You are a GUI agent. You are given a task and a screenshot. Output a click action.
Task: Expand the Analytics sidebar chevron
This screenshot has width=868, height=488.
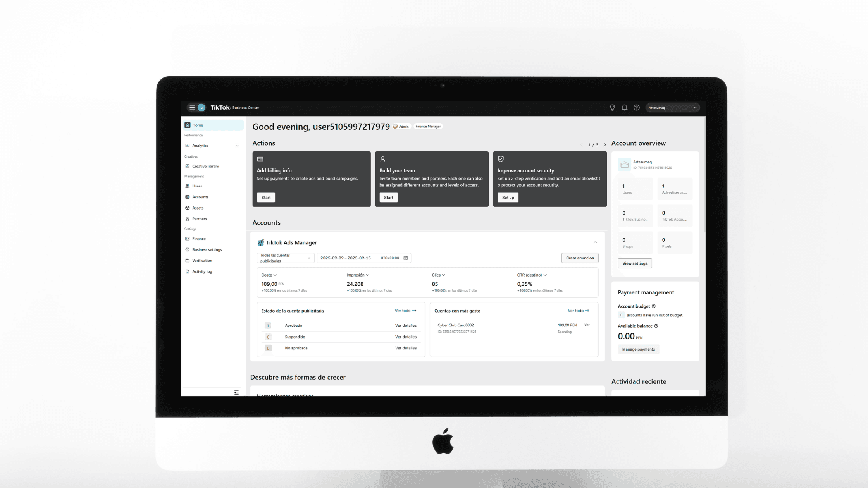(237, 146)
